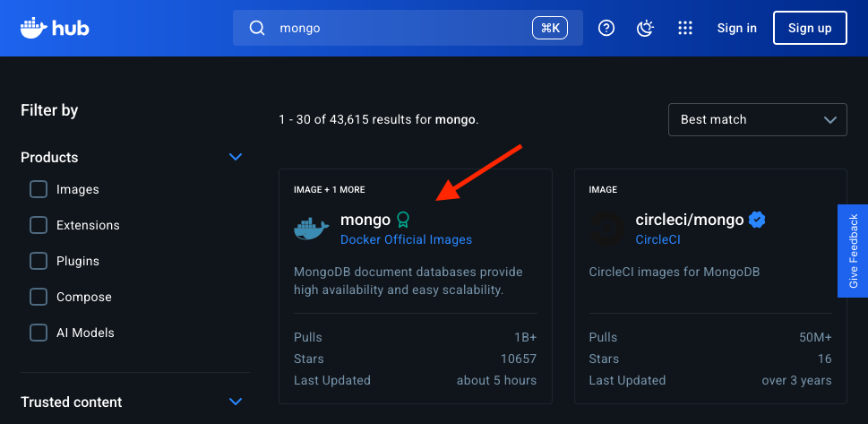Screen dimensions: 868x424
Task: Toggle the dark/light theme icon
Action: click(x=646, y=28)
